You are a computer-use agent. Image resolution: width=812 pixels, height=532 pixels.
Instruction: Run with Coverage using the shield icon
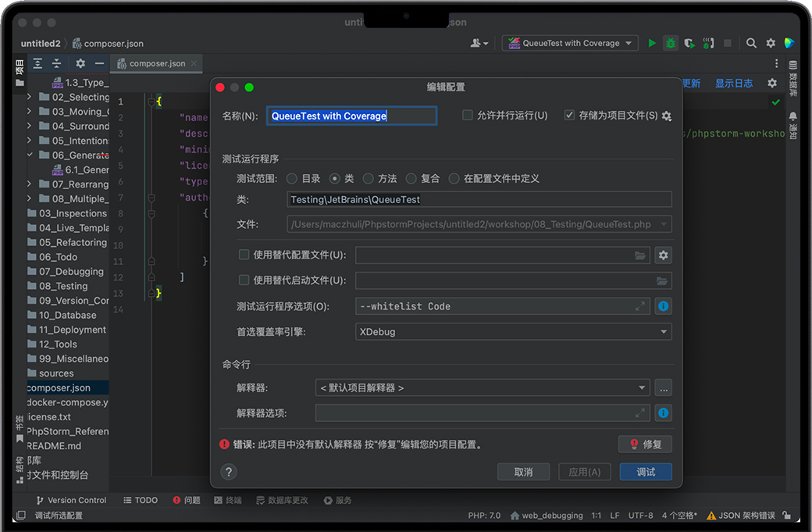tap(689, 44)
